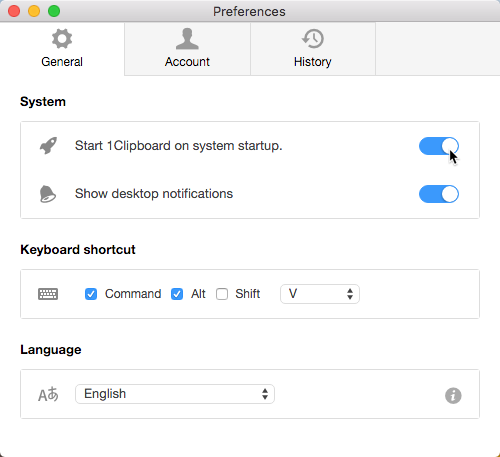Viewport: 500px width, 457px height.
Task: Uncheck the Command modifier checkbox
Action: (91, 294)
